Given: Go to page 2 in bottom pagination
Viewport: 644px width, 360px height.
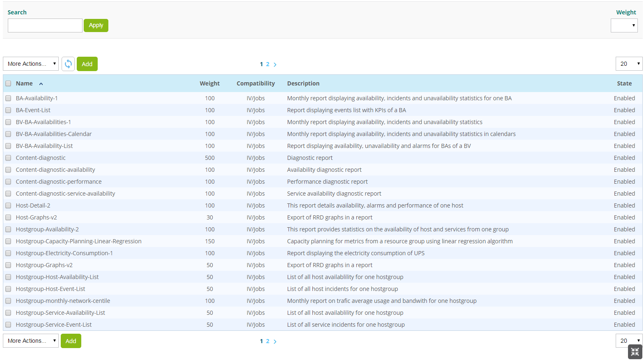Looking at the screenshot, I should (x=268, y=342).
